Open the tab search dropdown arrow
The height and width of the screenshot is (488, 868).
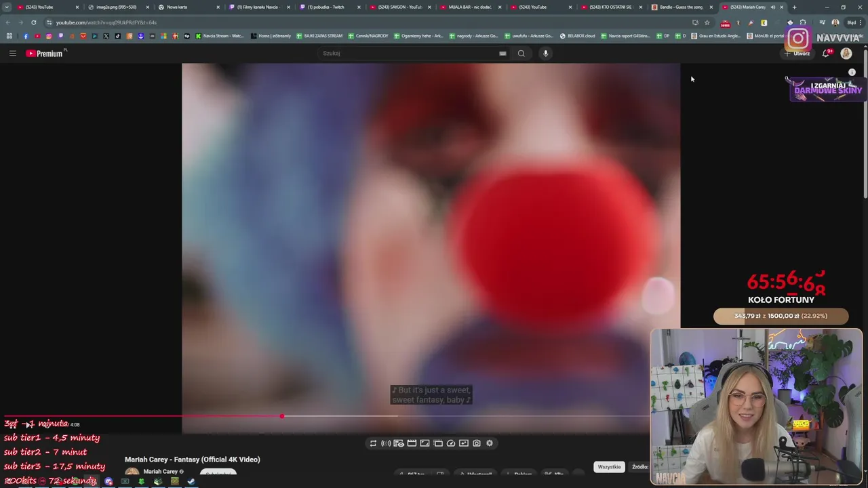tap(7, 7)
